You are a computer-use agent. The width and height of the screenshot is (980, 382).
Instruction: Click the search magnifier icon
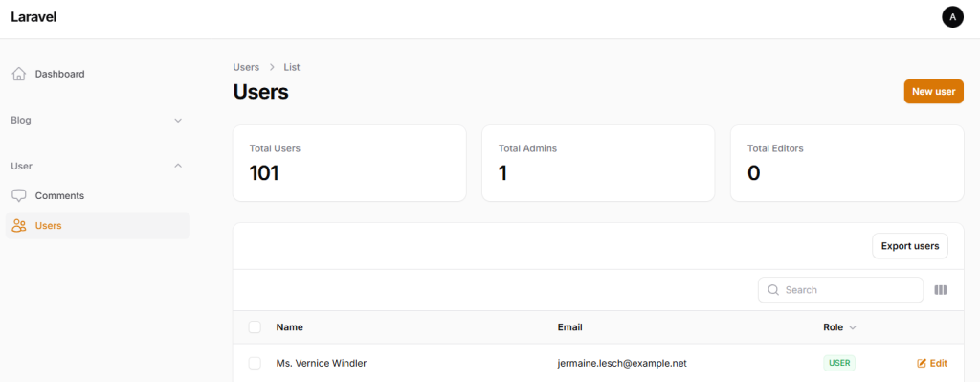[772, 290]
